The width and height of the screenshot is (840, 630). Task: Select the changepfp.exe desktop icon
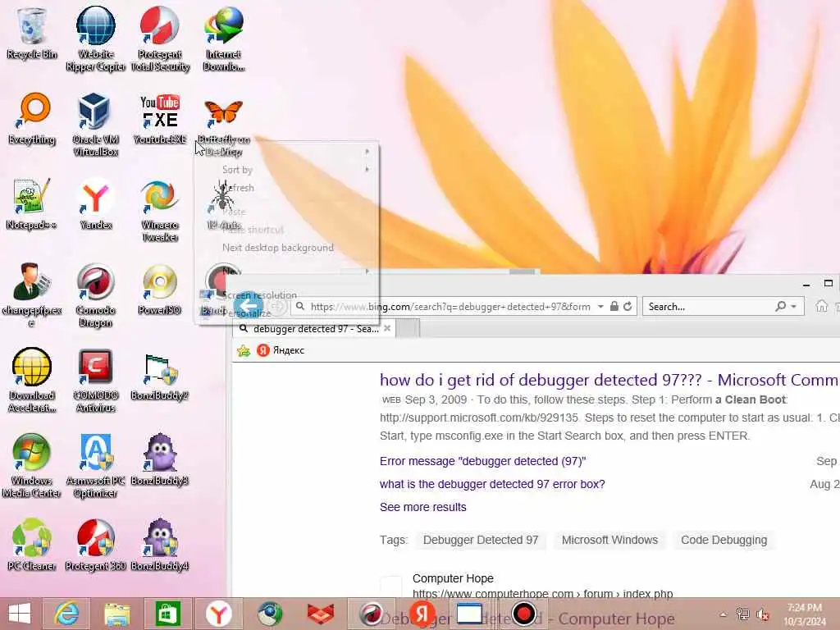(32, 294)
